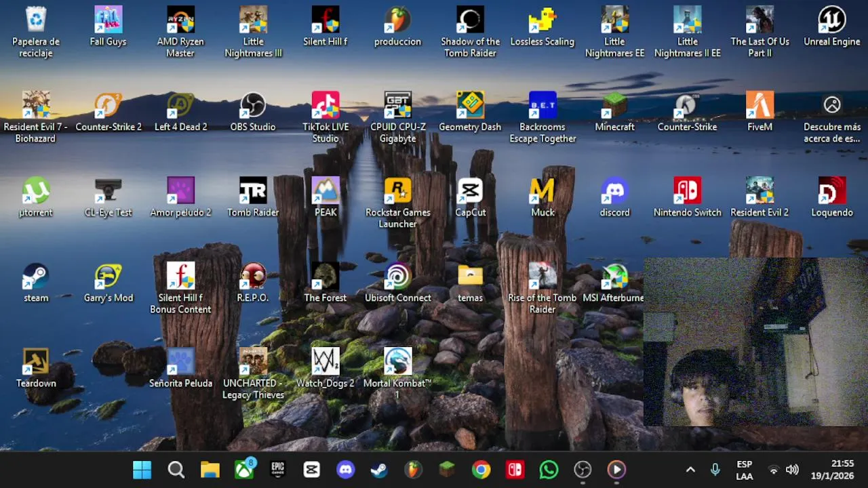The width and height of the screenshot is (868, 488).
Task: Select the Teardown icon
Action: pos(36,368)
